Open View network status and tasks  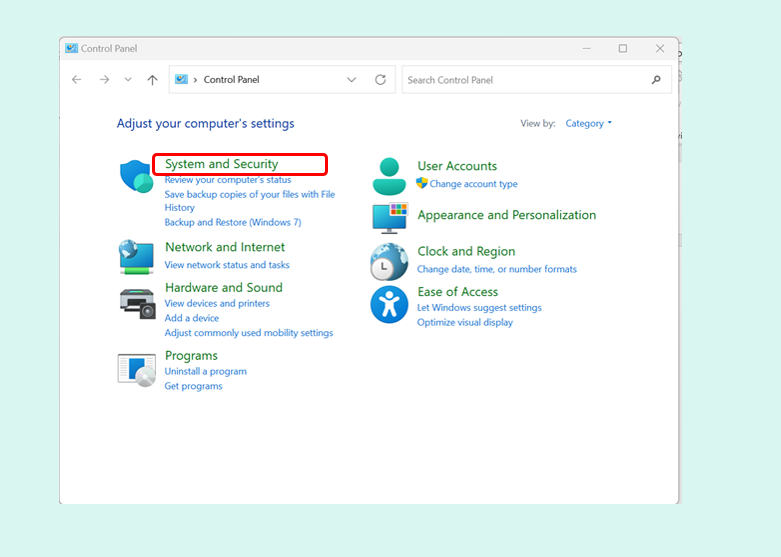click(x=227, y=265)
